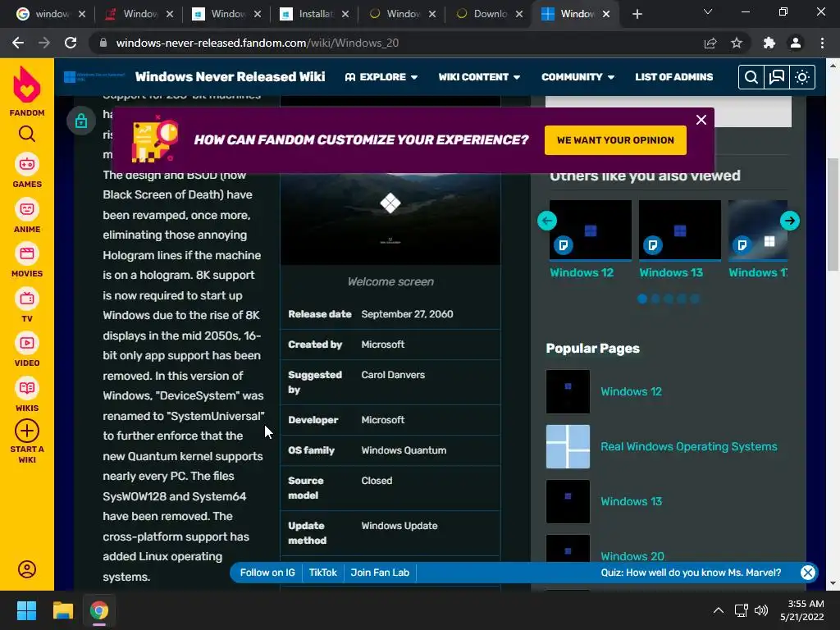Advance carousel with the right arrow button

coord(790,221)
